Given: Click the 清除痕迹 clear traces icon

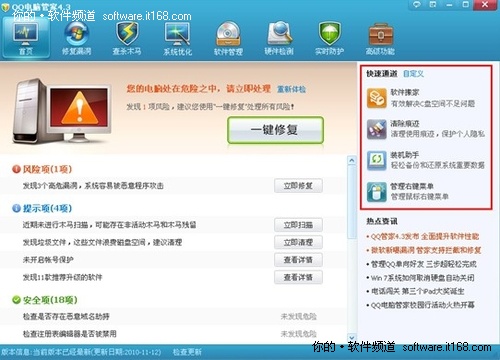Looking at the screenshot, I should (x=377, y=129).
